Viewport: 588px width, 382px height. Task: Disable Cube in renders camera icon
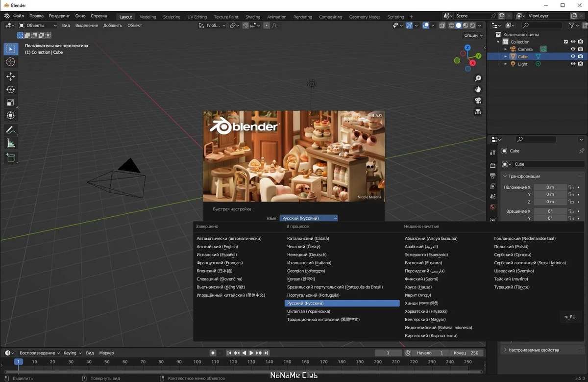pyautogui.click(x=580, y=56)
